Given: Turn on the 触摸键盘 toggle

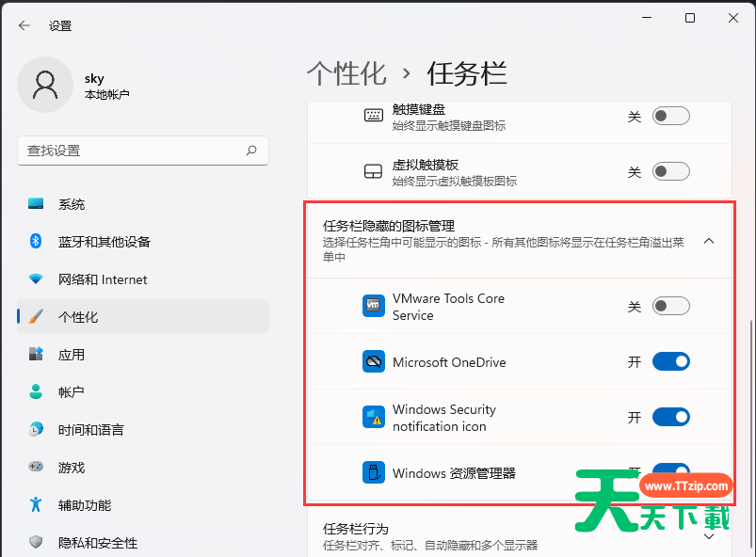Looking at the screenshot, I should tap(670, 116).
